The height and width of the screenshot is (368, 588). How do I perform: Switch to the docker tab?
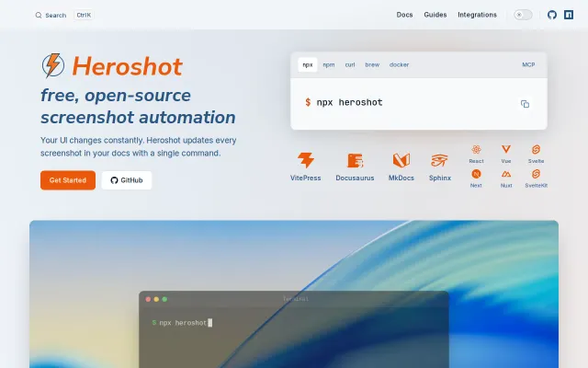399,64
